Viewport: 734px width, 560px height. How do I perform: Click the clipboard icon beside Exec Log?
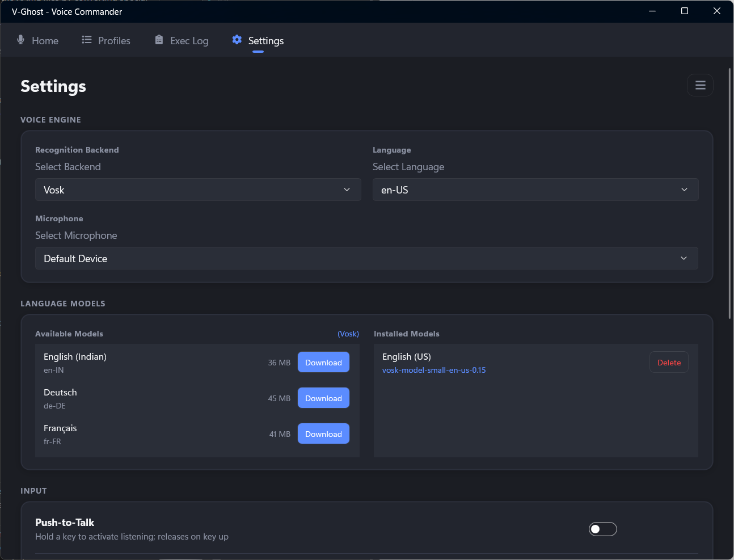[159, 40]
